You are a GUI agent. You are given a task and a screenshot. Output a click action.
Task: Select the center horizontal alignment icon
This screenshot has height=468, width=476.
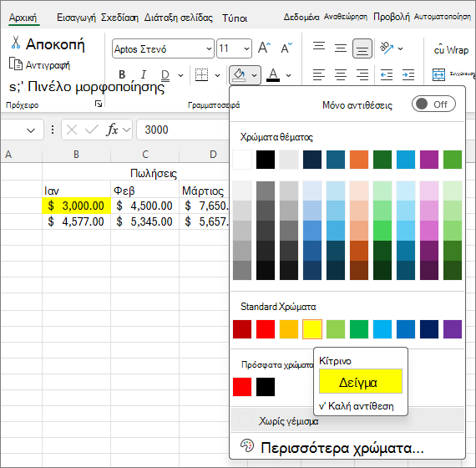pos(341,74)
